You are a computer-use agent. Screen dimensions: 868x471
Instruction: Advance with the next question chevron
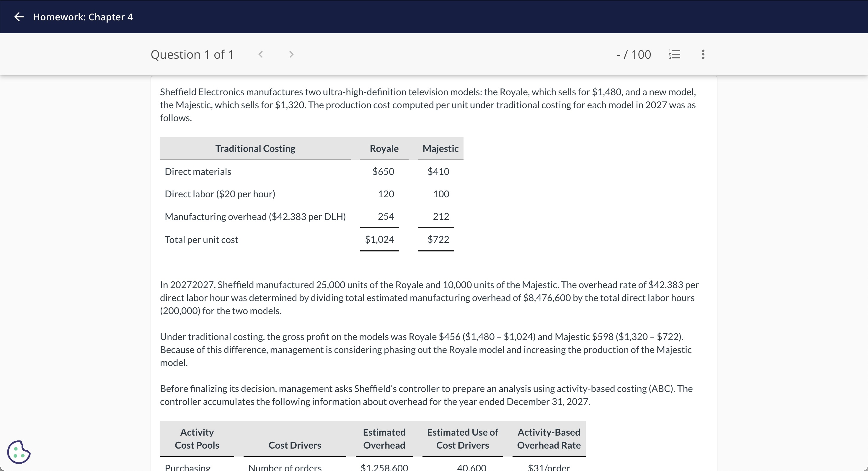pyautogui.click(x=291, y=54)
